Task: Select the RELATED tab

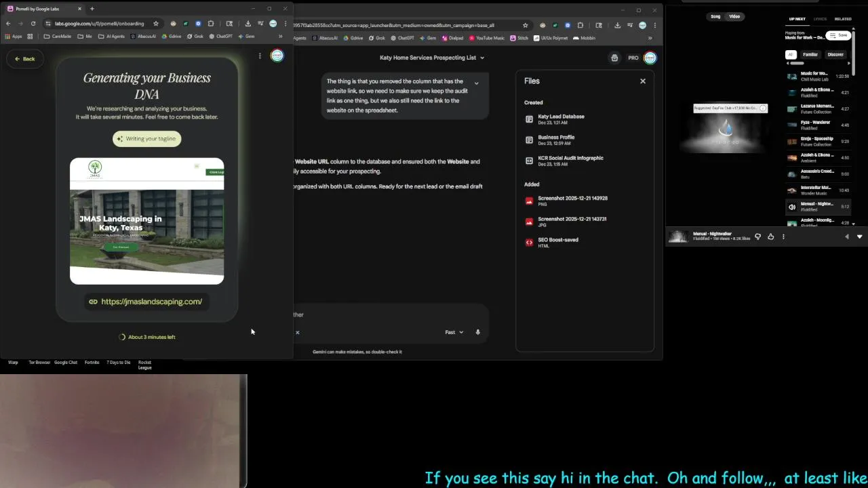Action: point(843,19)
